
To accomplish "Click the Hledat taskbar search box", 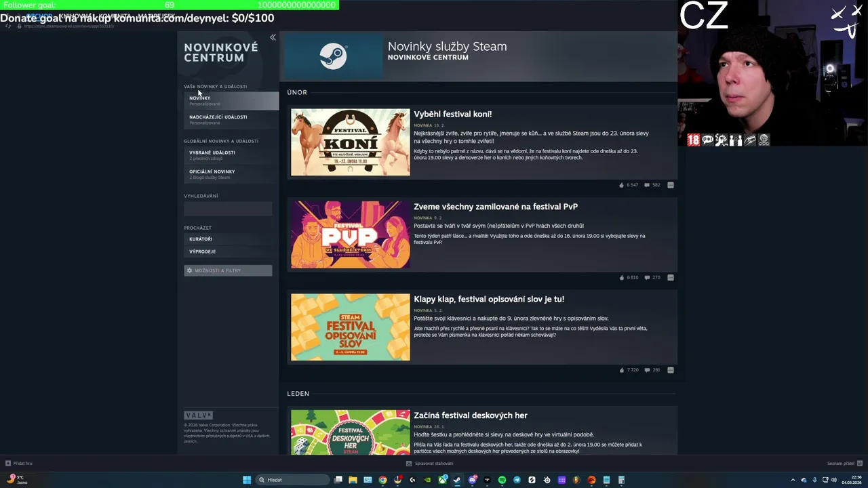I will [292, 480].
